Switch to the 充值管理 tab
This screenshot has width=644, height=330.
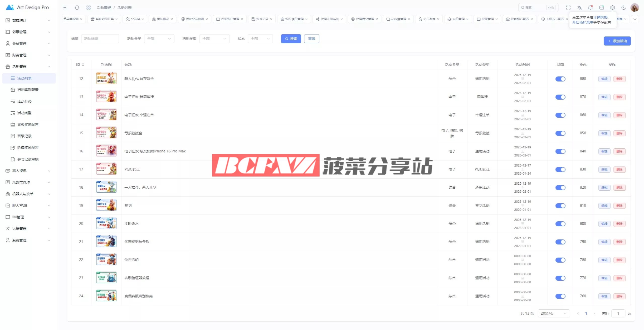tap(458, 19)
